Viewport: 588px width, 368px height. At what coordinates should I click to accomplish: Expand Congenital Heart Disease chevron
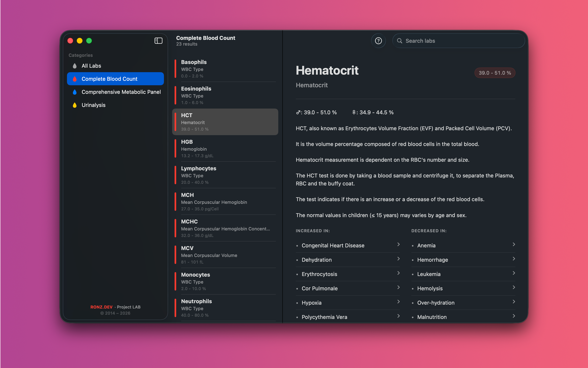pos(399,244)
